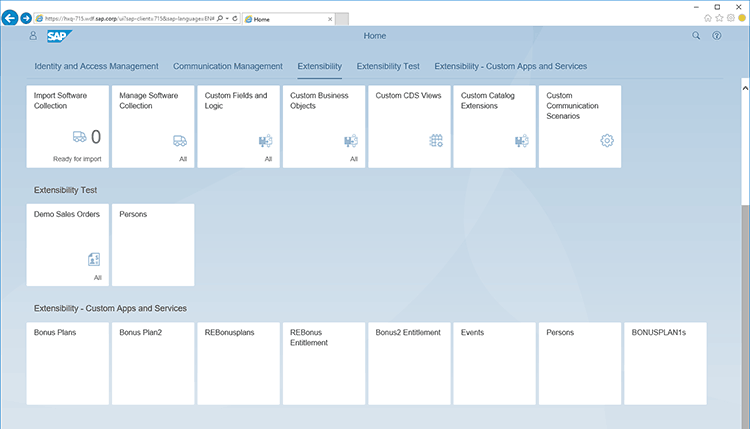Refresh the page in the address bar

pyautogui.click(x=235, y=19)
